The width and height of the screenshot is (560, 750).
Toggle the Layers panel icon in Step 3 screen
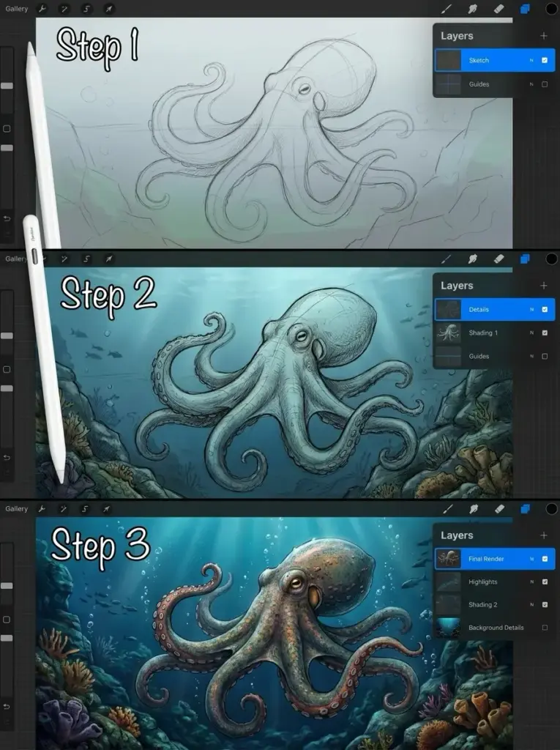pos(526,509)
